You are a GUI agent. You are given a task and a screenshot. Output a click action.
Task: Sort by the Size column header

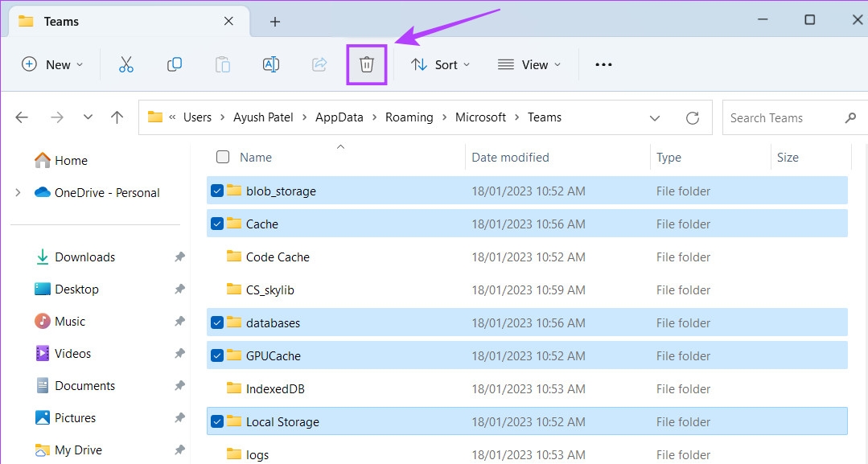coord(788,158)
